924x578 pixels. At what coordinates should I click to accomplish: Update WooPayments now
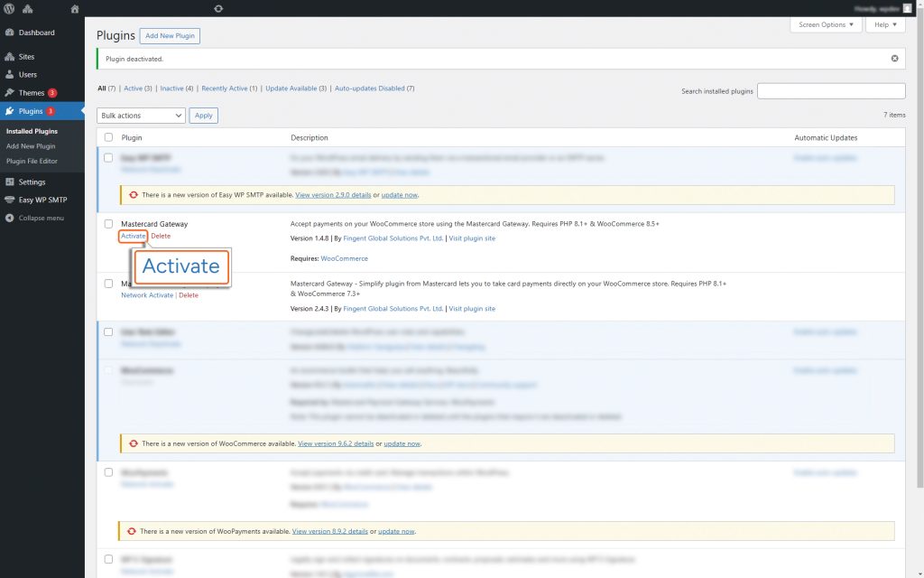pyautogui.click(x=396, y=531)
